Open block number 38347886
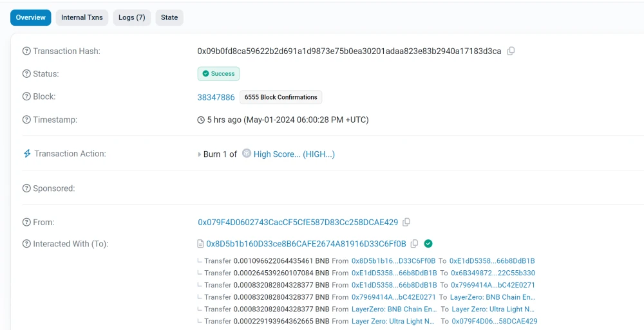 [216, 97]
